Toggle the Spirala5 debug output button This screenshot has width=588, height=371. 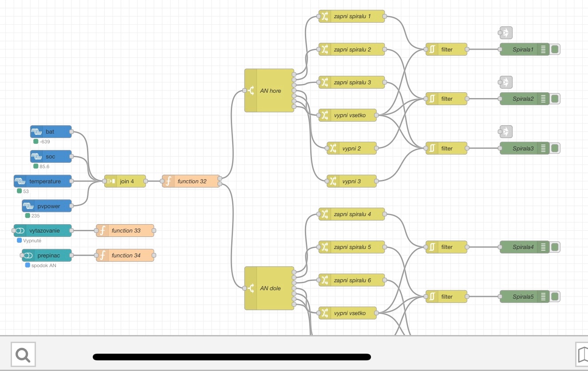[555, 296]
